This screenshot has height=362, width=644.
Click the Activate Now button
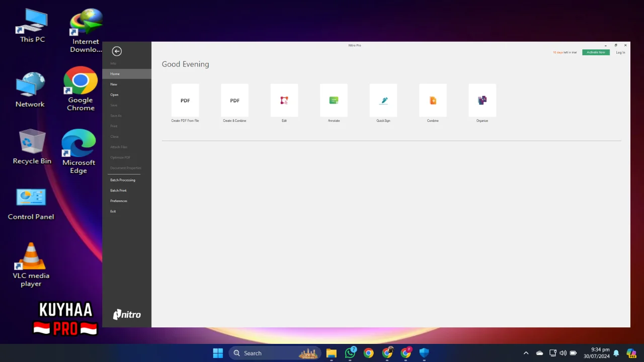[596, 52]
